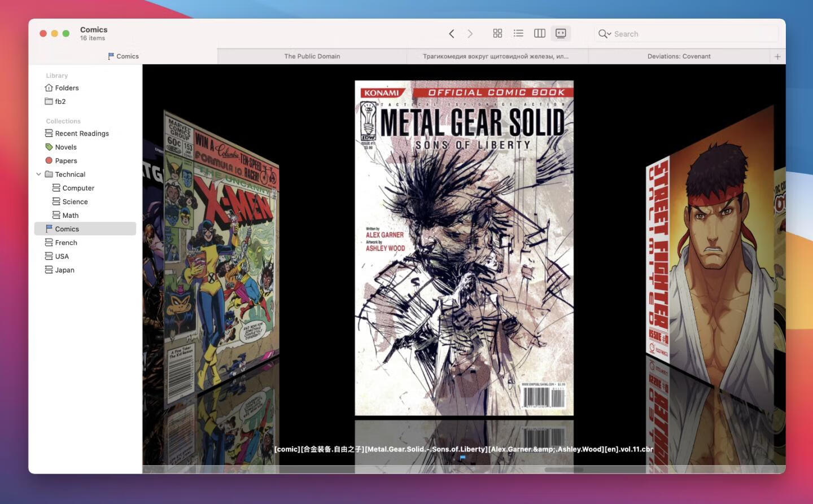Select the Papers collection with red dot
Viewport: 813px width, 504px height.
pos(65,161)
